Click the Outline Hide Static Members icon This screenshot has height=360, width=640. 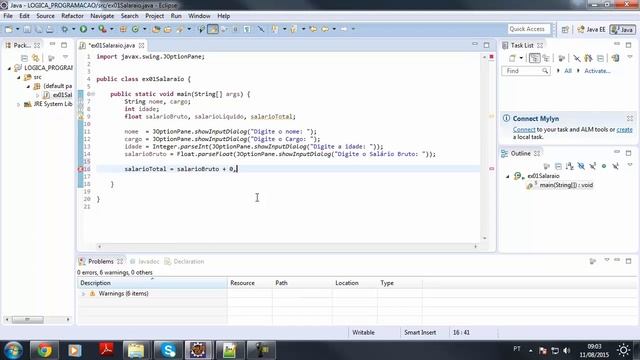click(x=593, y=166)
